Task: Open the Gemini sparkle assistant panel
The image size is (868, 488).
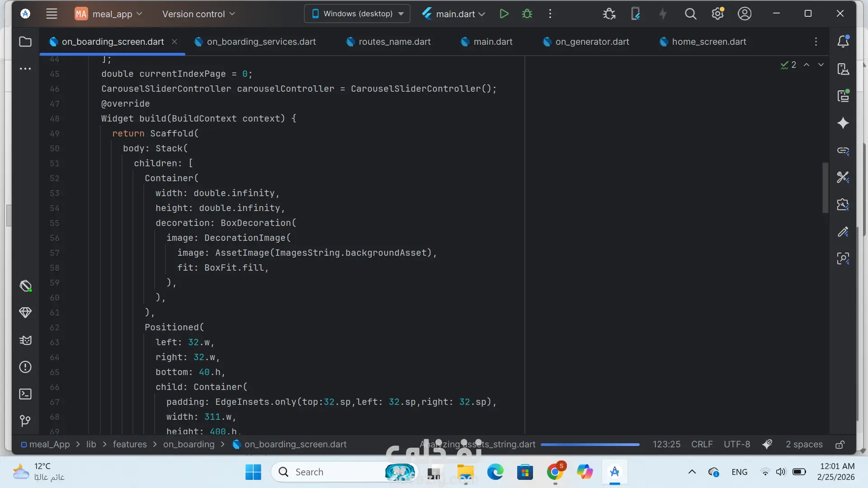Action: coord(843,123)
